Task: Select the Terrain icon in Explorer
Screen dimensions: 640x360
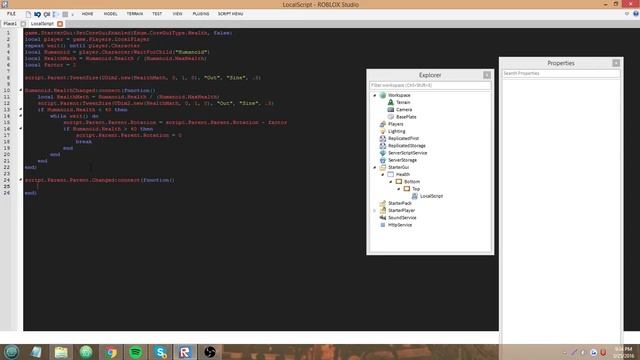Action: pyautogui.click(x=391, y=102)
